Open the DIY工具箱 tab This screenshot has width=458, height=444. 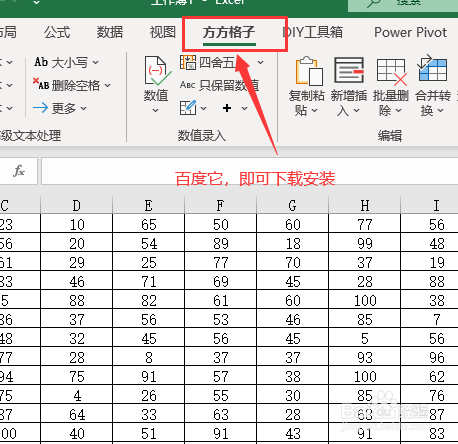313,32
